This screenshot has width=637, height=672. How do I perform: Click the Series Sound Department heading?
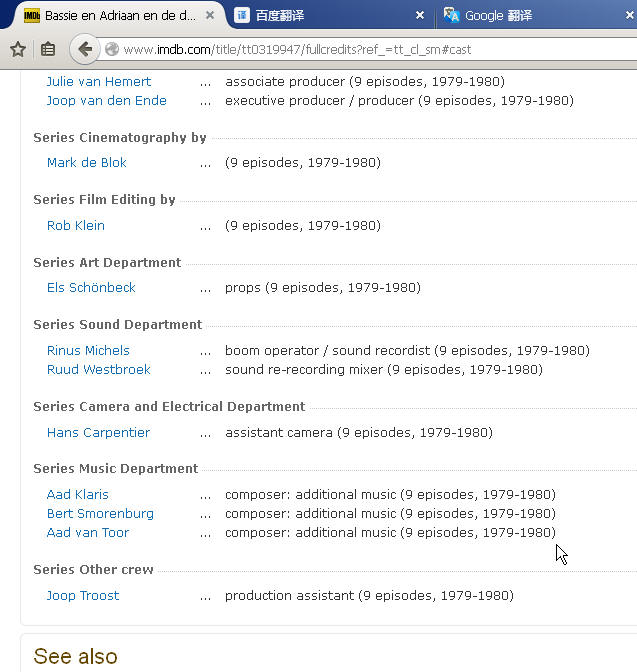(x=117, y=324)
